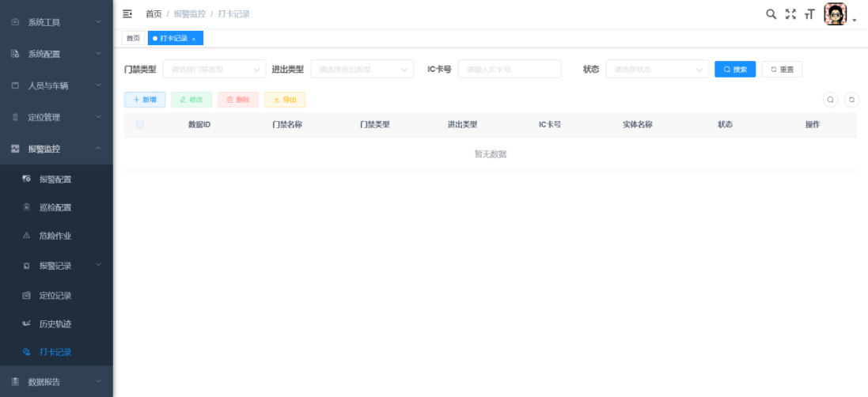Open the top-right search magnifier icon
The height and width of the screenshot is (397, 868).
pyautogui.click(x=771, y=14)
